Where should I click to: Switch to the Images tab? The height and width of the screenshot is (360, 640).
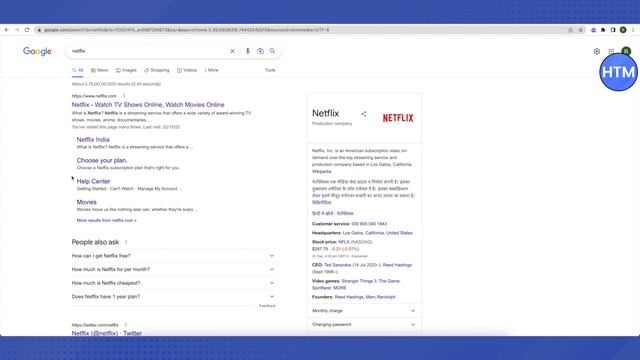click(x=126, y=70)
